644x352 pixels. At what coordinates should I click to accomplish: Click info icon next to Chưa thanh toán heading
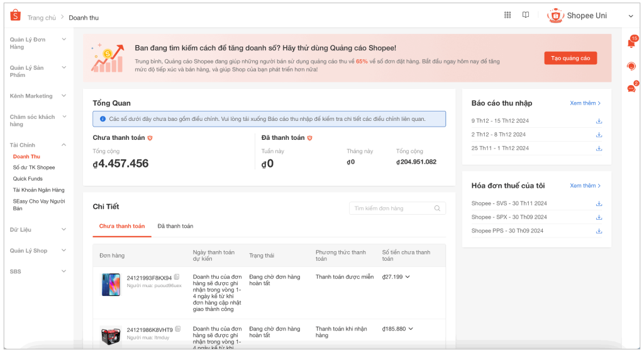pos(150,138)
